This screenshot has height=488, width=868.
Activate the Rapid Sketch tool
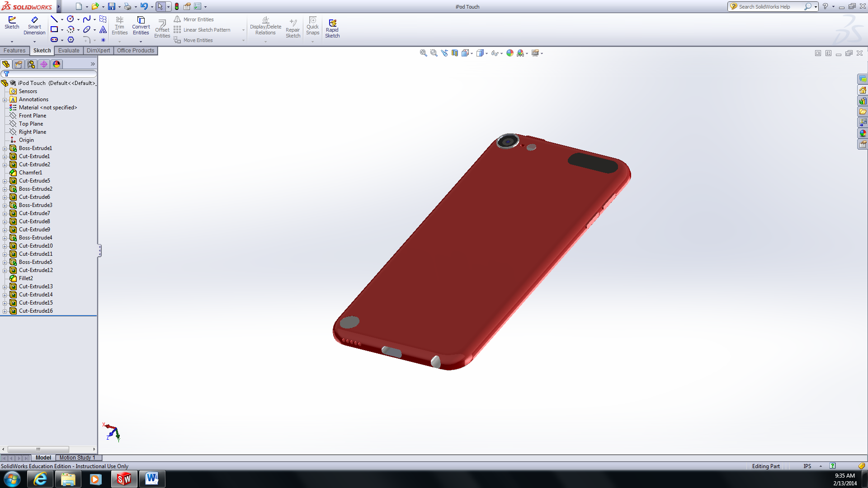[332, 28]
